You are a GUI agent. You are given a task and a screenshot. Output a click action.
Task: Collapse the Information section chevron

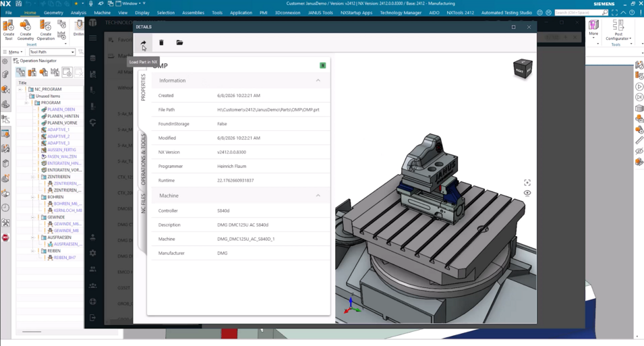tap(318, 80)
